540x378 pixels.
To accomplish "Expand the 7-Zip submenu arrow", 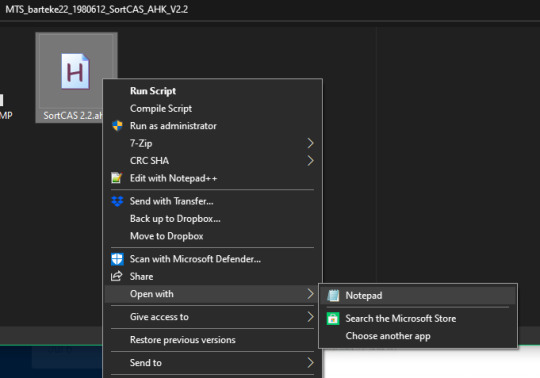I will 310,143.
